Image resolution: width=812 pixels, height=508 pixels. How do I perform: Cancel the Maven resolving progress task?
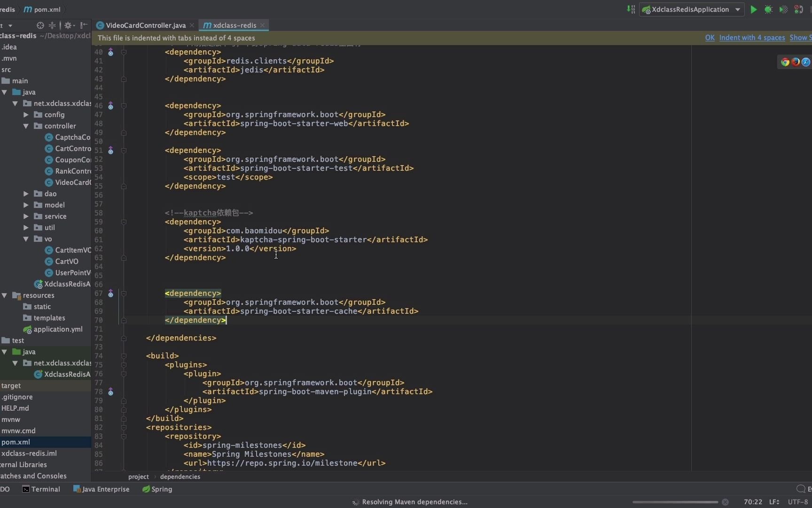725,502
